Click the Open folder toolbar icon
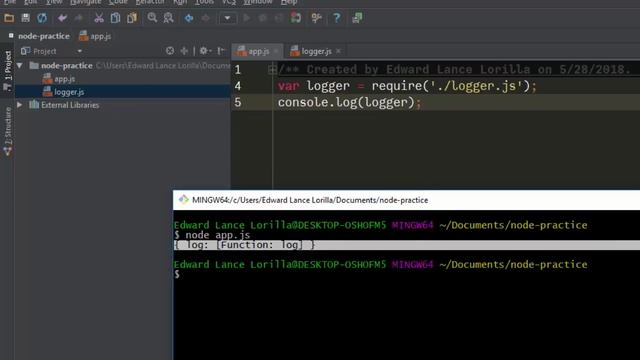This screenshot has width=640, height=360. (x=9, y=18)
